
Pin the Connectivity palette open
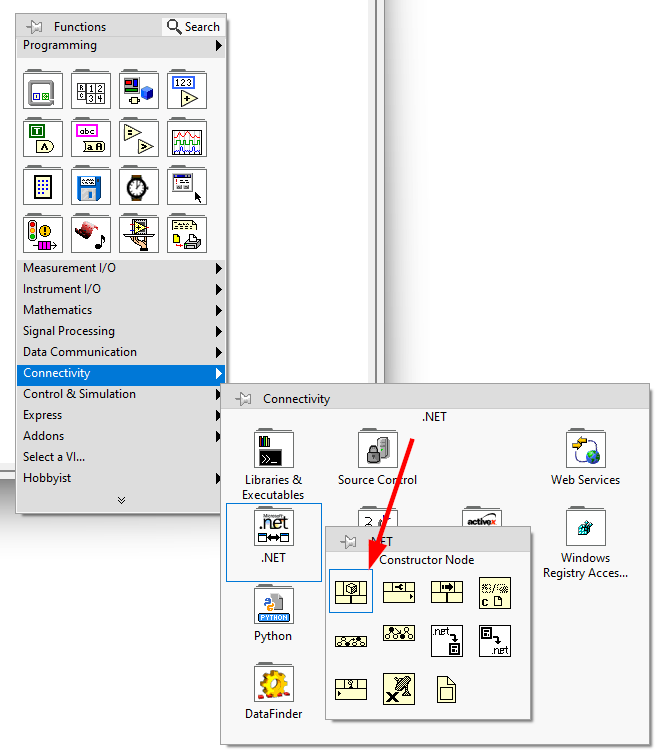coord(245,399)
